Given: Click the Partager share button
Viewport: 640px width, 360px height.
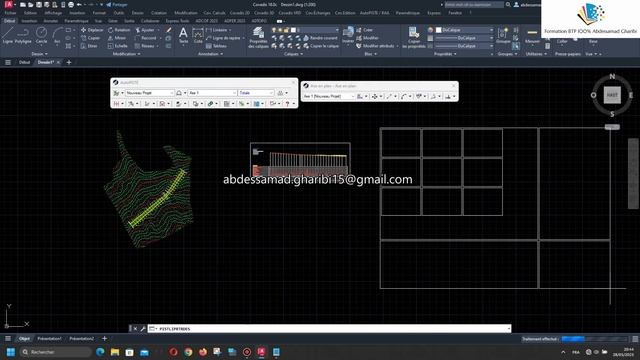Looking at the screenshot, I should tap(117, 4).
